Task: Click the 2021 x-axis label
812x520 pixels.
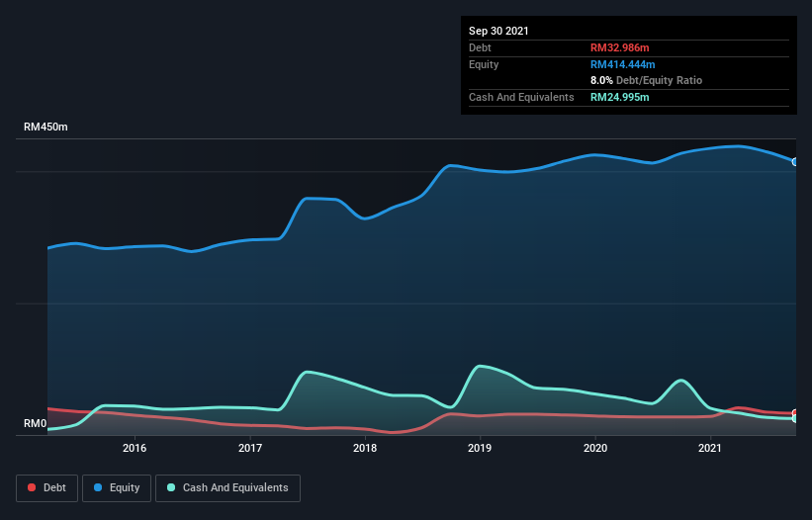Action: (710, 448)
